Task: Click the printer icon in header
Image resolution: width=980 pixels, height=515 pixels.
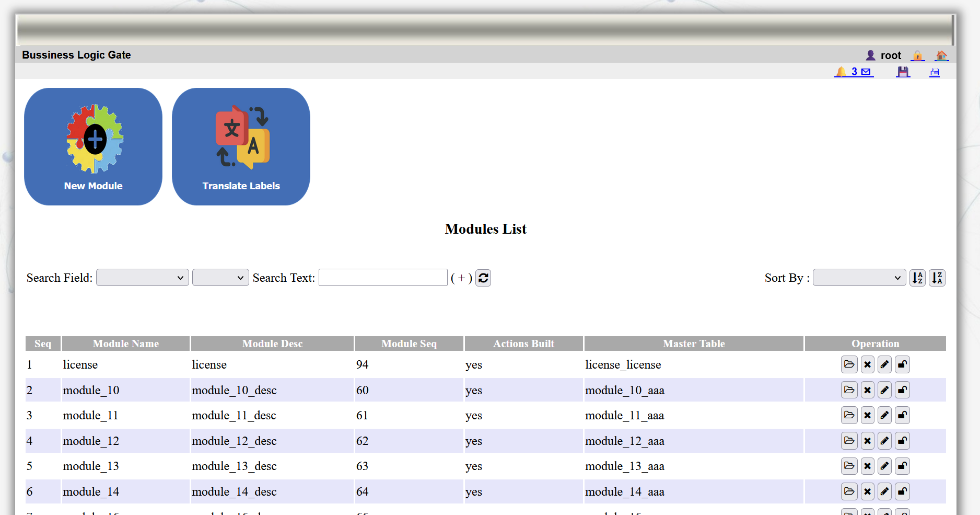Action: coord(935,72)
